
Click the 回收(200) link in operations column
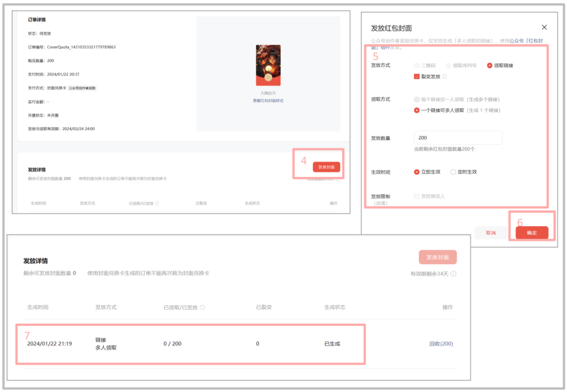(x=441, y=344)
